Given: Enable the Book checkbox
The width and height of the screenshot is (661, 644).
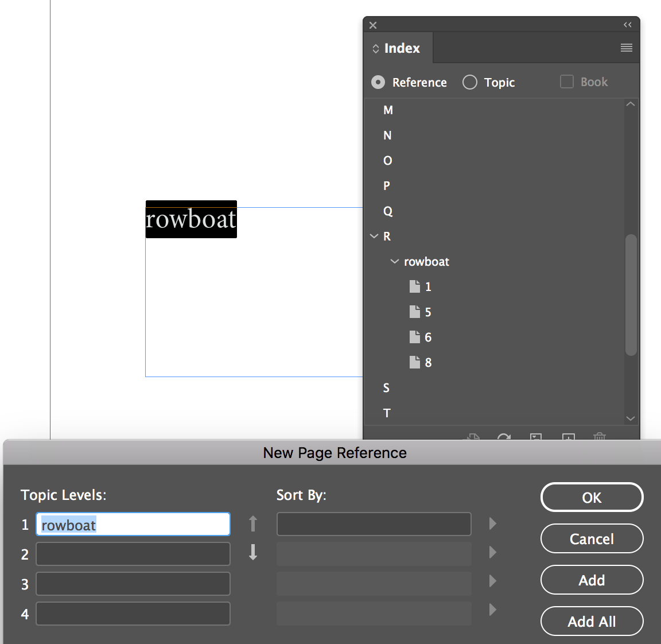Looking at the screenshot, I should [x=566, y=82].
